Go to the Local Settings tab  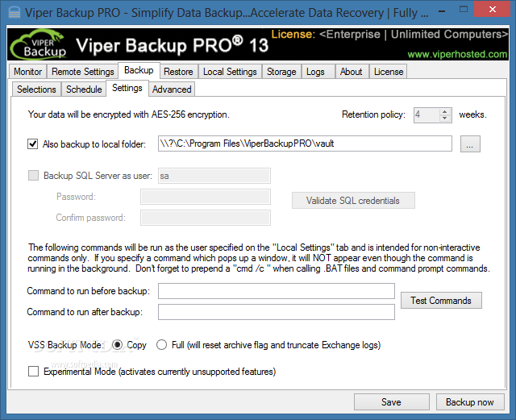[x=230, y=72]
